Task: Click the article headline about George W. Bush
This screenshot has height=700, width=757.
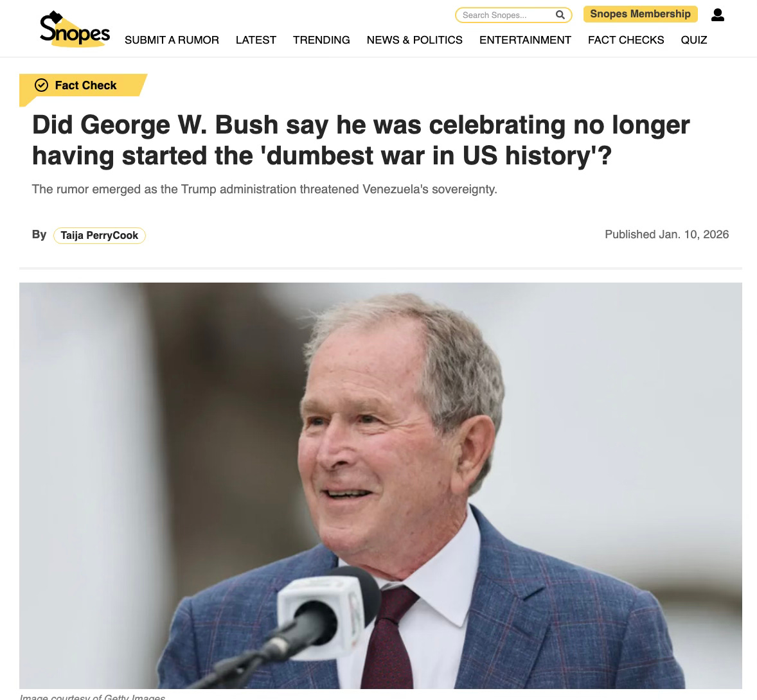Action: [x=361, y=140]
